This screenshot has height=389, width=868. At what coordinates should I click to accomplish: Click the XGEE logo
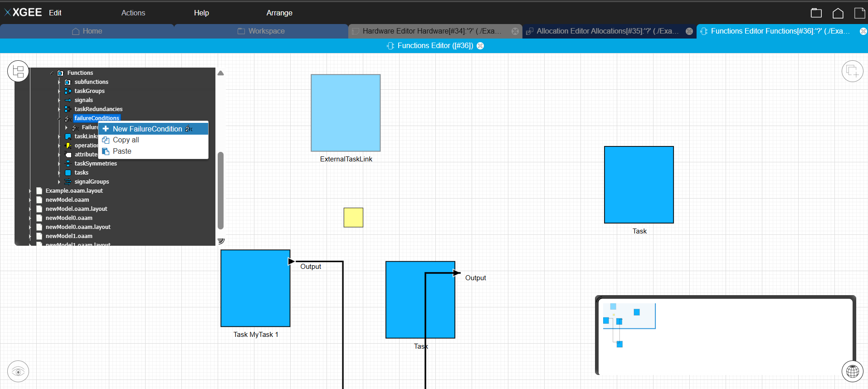(23, 13)
